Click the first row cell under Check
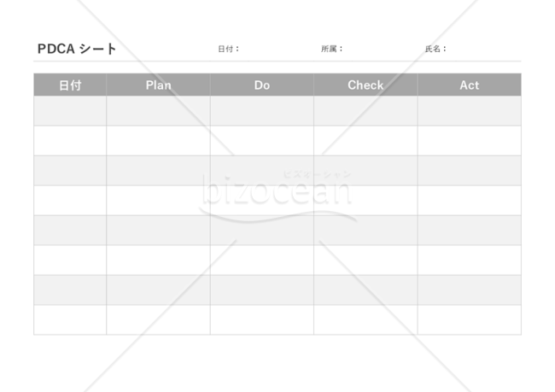The width and height of the screenshot is (555, 392). pos(365,111)
